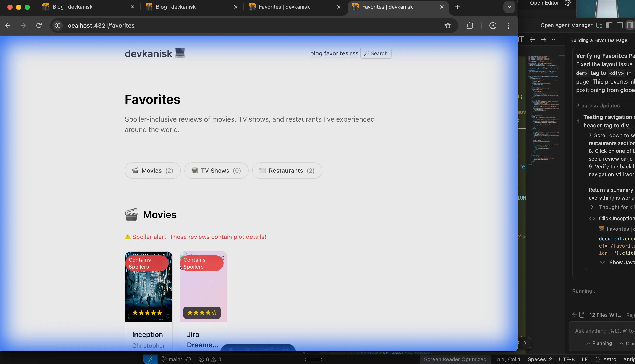Click the bookmark star in the address bar
This screenshot has height=364, width=635.
[448, 25]
